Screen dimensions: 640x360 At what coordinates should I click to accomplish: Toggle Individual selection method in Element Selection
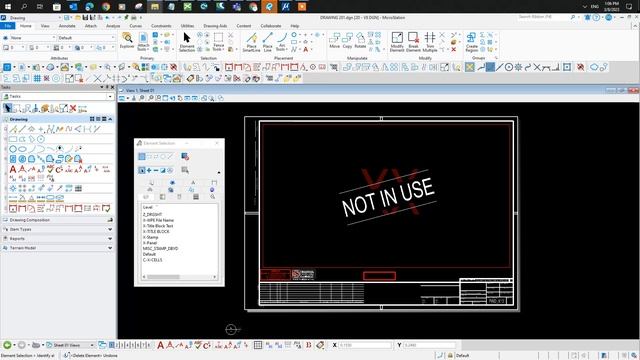pos(141,156)
